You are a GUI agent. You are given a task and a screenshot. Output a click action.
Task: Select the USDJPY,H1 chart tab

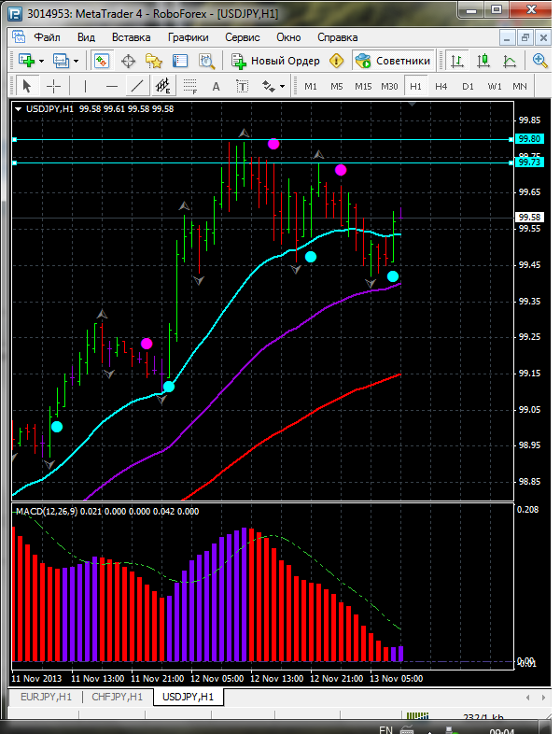click(189, 697)
